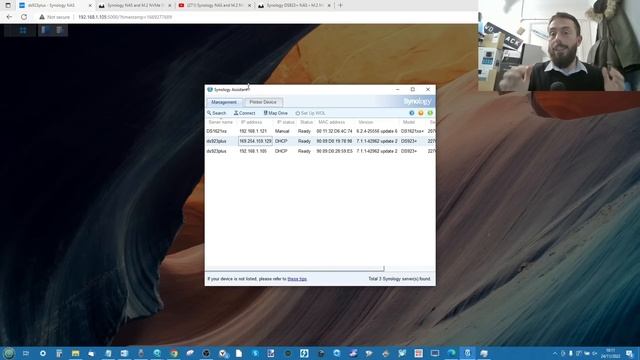640x360 pixels.
Task: Click the Not secure warning icon
Action: [x=42, y=17]
